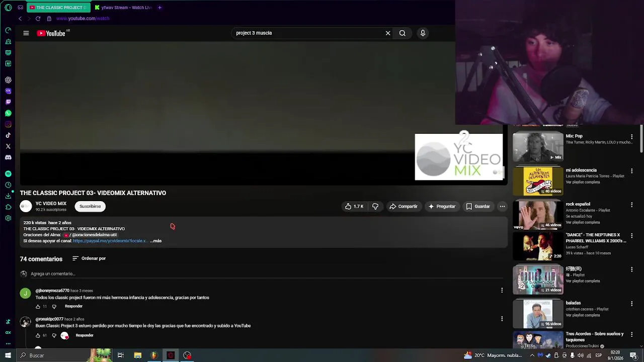Open DANCE - THE NEPTUNES video thumbnail
This screenshot has width=644, height=362.
pos(538,245)
